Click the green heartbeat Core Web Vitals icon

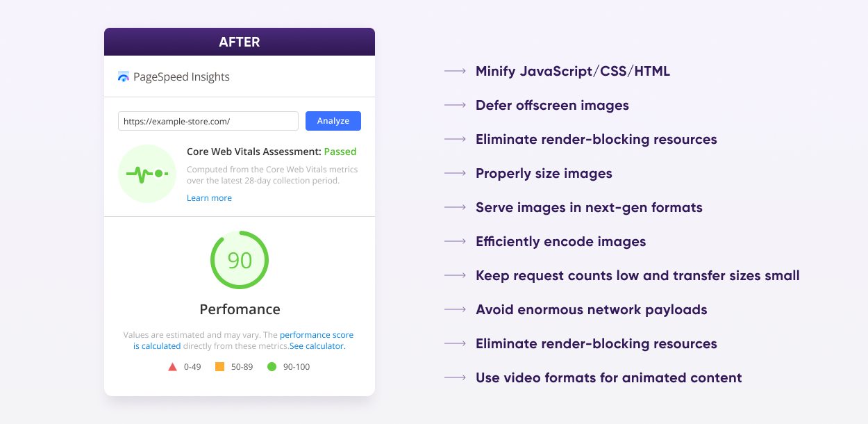[x=147, y=174]
